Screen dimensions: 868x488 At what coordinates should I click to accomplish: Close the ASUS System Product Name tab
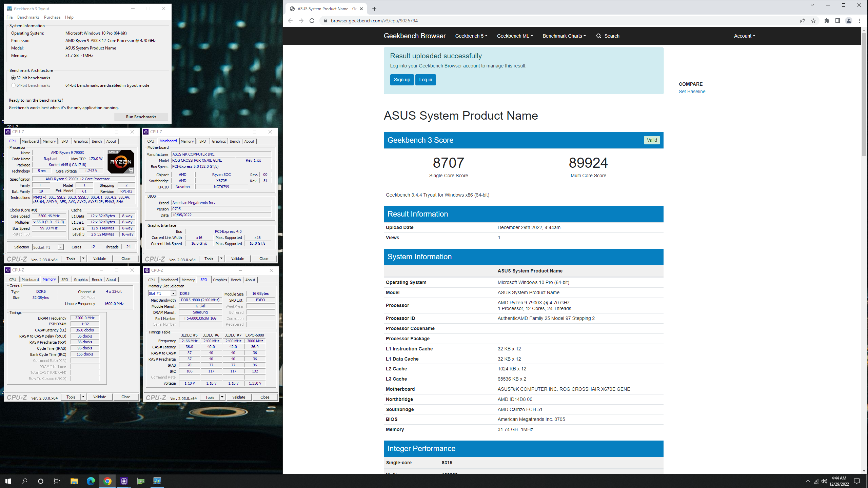(x=361, y=9)
